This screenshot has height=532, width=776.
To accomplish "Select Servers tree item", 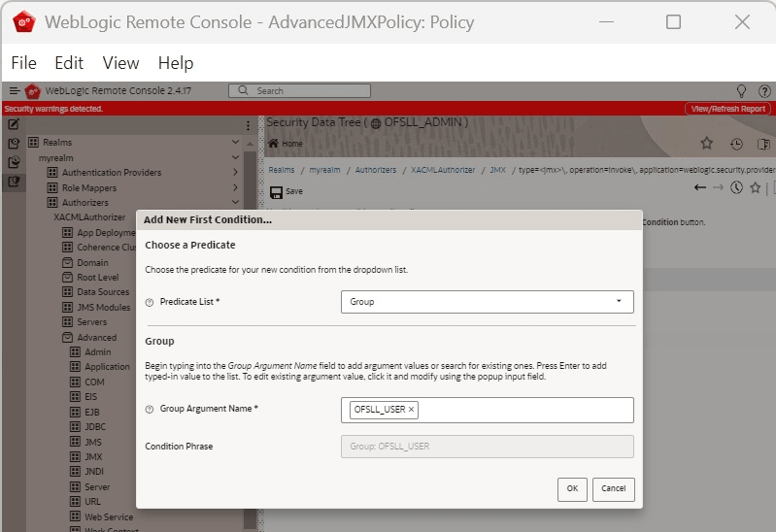I will click(91, 321).
